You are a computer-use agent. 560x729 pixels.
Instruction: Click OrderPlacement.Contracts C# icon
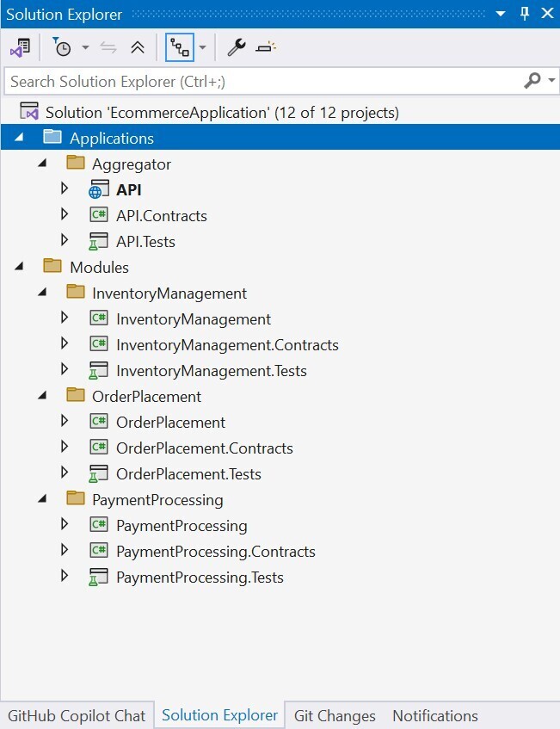[x=99, y=447]
